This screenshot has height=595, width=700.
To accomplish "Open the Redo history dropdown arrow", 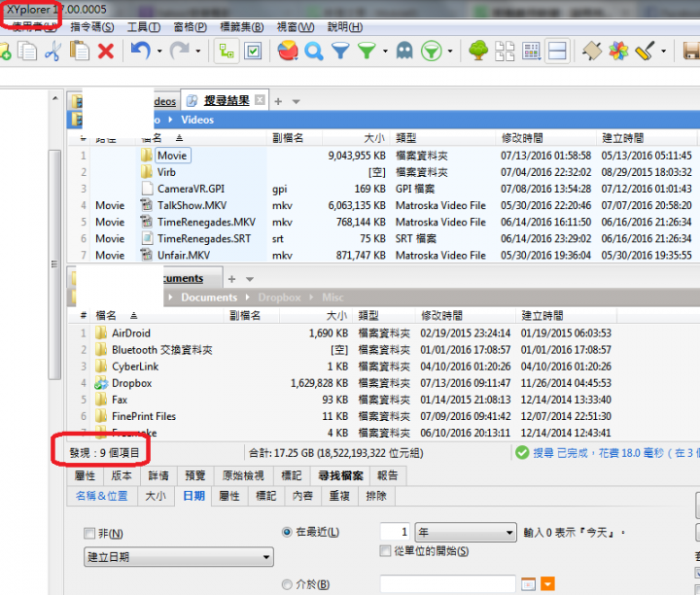I will click(x=197, y=51).
